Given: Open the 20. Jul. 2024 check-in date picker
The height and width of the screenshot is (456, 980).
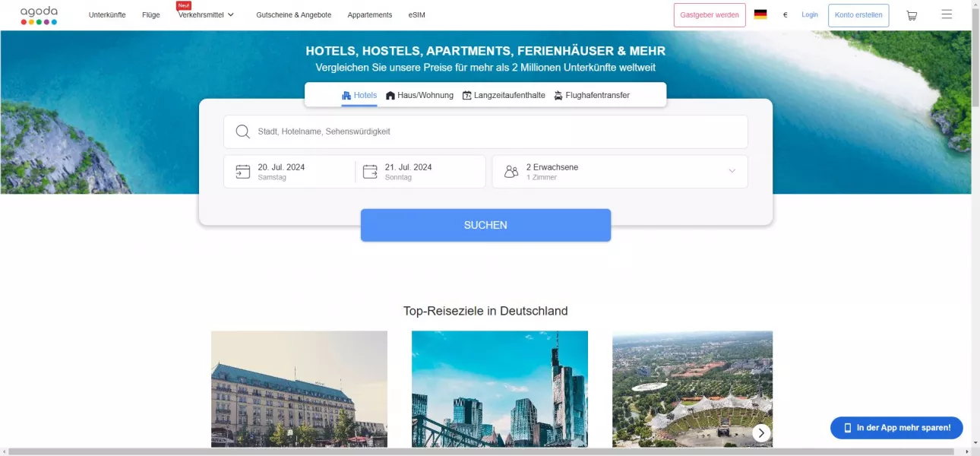Looking at the screenshot, I should [289, 172].
